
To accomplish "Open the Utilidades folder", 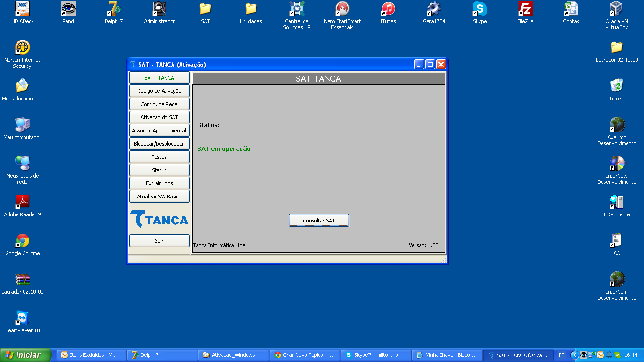I will 251,13.
